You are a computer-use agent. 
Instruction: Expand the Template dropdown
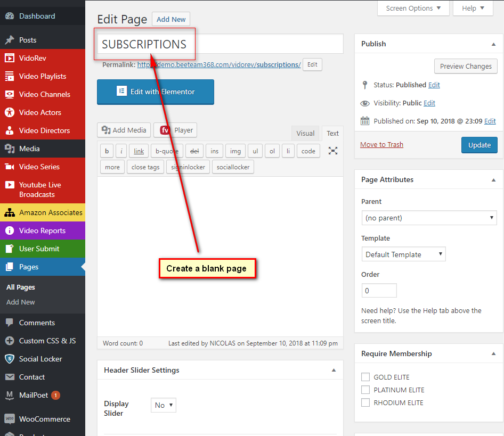403,254
